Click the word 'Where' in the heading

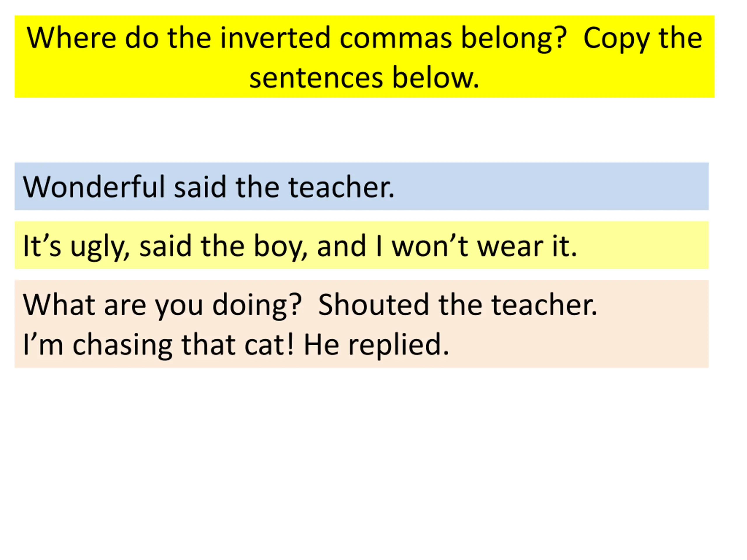(71, 38)
